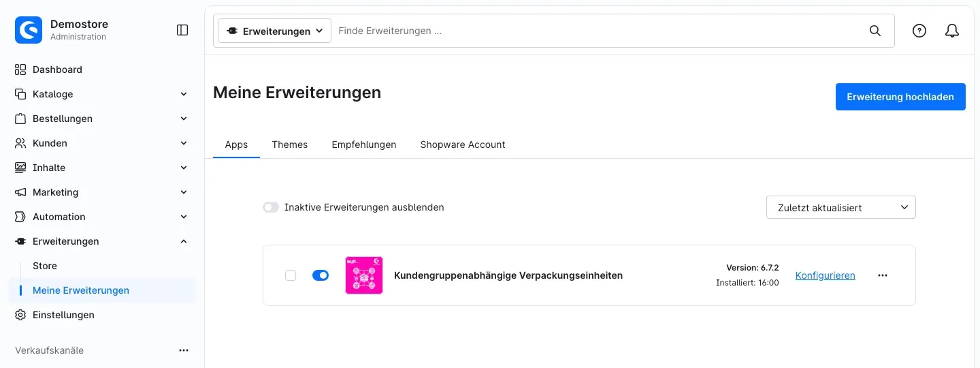Expand the Kataloge menu chevron
Image resolution: width=980 pixels, height=368 pixels.
click(x=184, y=94)
